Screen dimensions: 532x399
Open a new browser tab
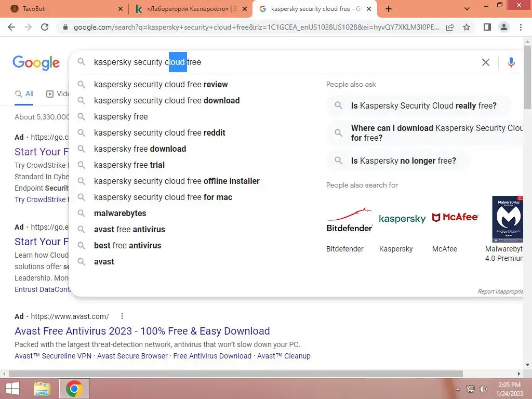(389, 9)
